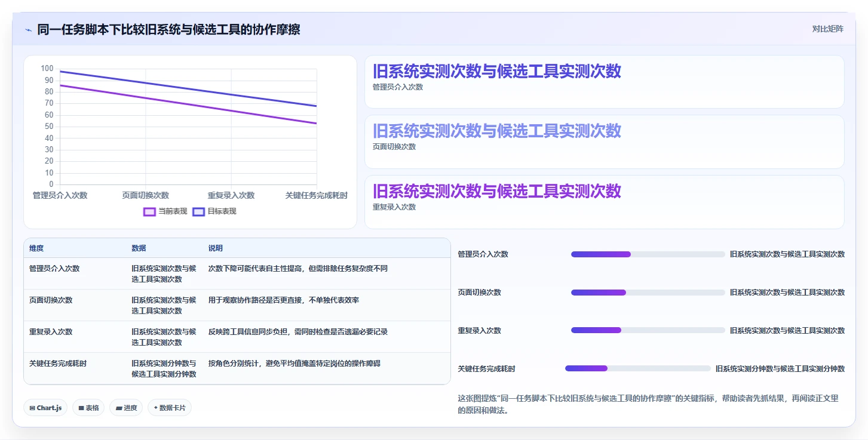Click description starting 用于观察协作路径是否更直接
Image resolution: width=868 pixels, height=440 pixels.
click(x=283, y=300)
